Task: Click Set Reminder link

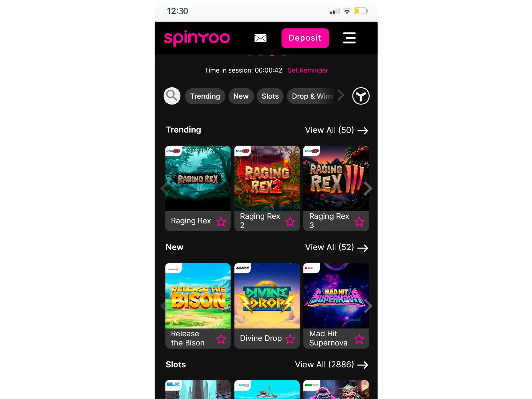Action: pyautogui.click(x=308, y=70)
